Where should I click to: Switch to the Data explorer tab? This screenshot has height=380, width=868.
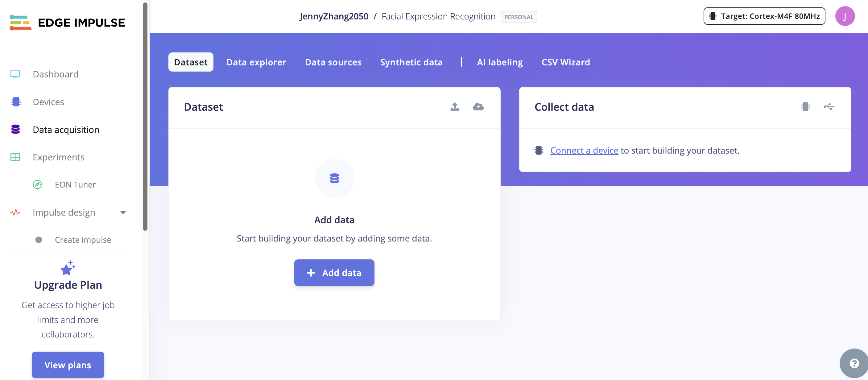[256, 62]
